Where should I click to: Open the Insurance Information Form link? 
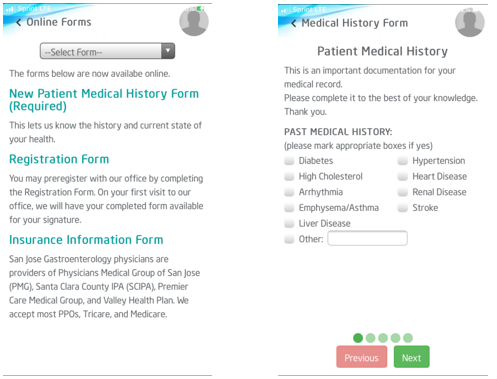click(86, 240)
